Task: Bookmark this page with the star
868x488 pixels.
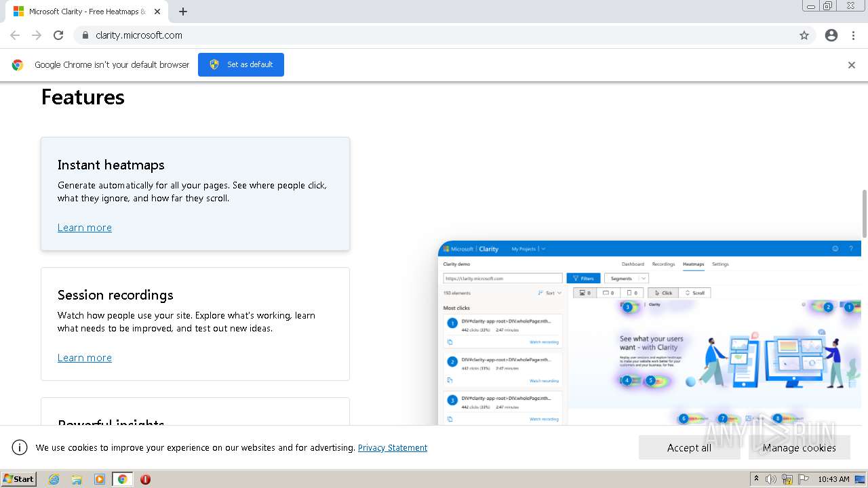Action: click(x=804, y=35)
